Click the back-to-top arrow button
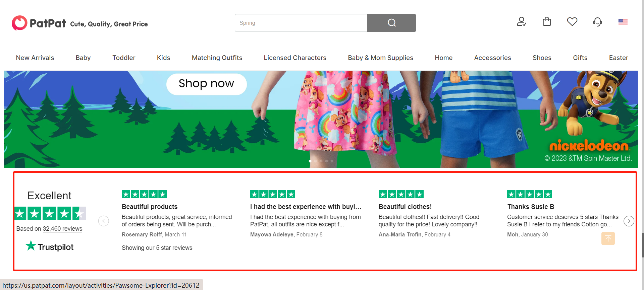The image size is (644, 290). point(608,238)
